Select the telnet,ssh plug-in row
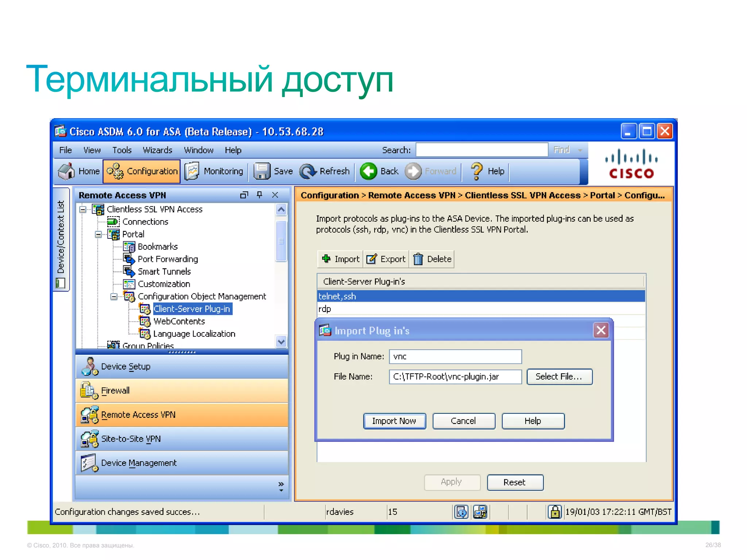Screen dimensions: 747x560 [481, 296]
